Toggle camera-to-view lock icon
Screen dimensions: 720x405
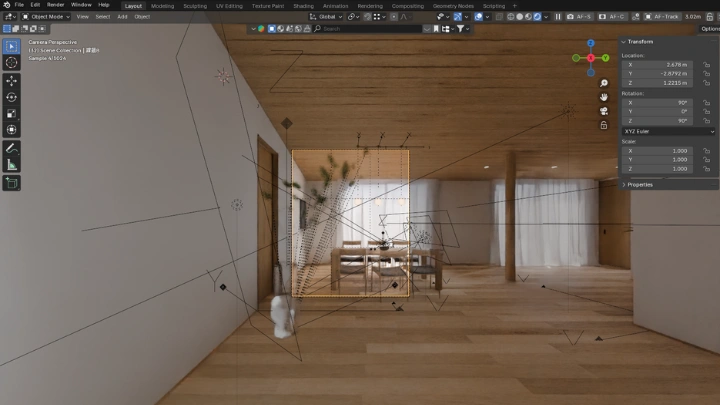tap(604, 125)
